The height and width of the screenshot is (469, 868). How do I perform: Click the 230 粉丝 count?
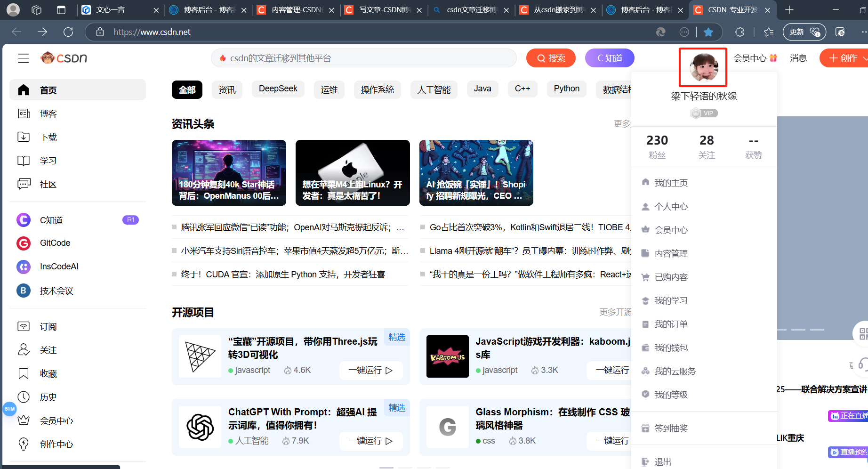pos(657,146)
